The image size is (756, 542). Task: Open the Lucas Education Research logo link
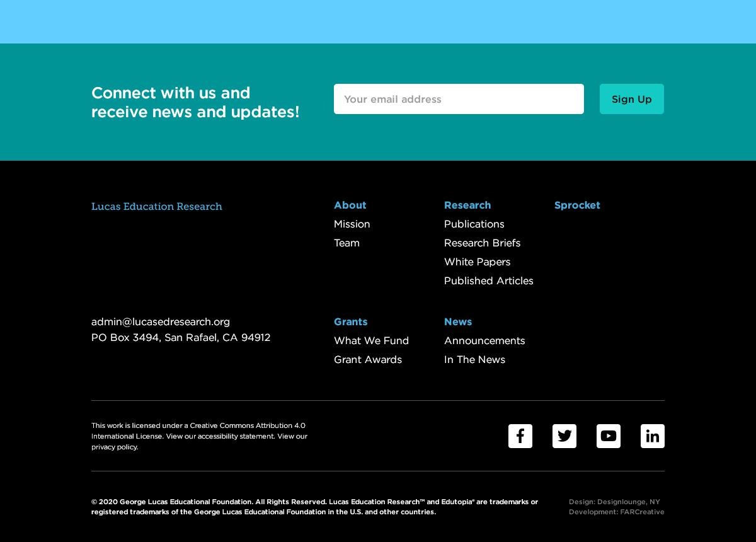(x=157, y=206)
